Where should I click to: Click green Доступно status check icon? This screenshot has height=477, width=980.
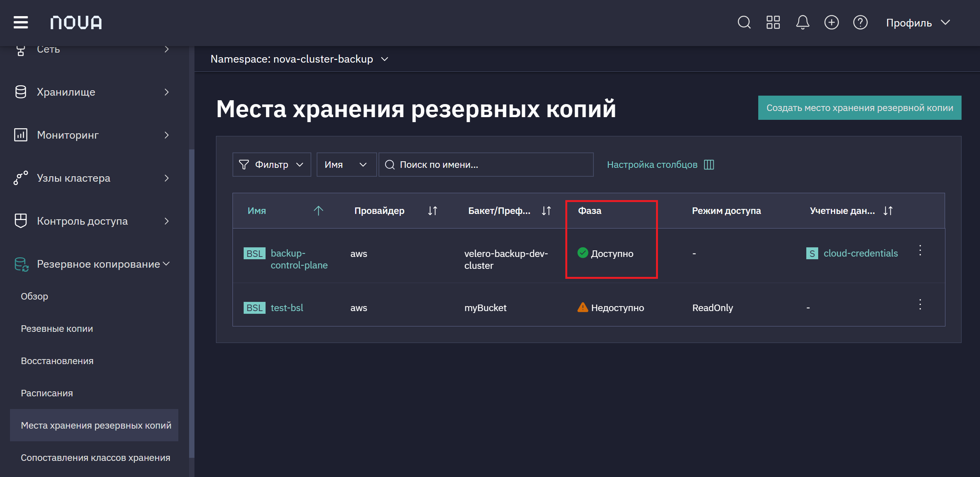(x=583, y=253)
